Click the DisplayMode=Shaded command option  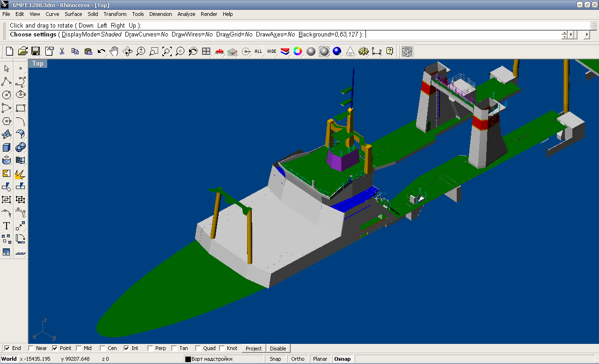(x=92, y=35)
